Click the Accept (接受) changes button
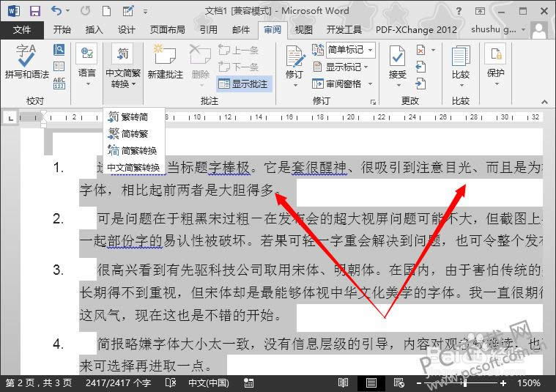 coord(398,61)
